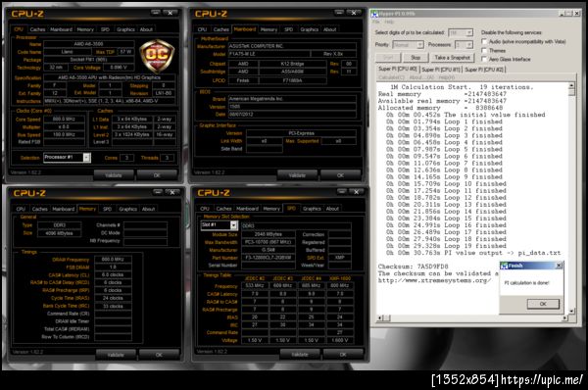Viewport: 588px width, 390px height.
Task: Open Caches tab in CPU-Z processor window
Action: [37, 29]
